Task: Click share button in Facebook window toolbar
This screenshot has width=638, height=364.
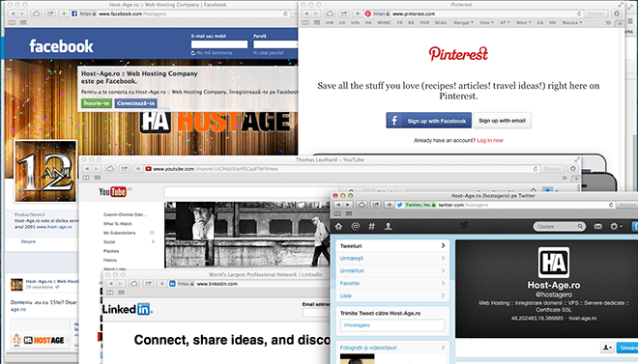Action: pos(50,14)
